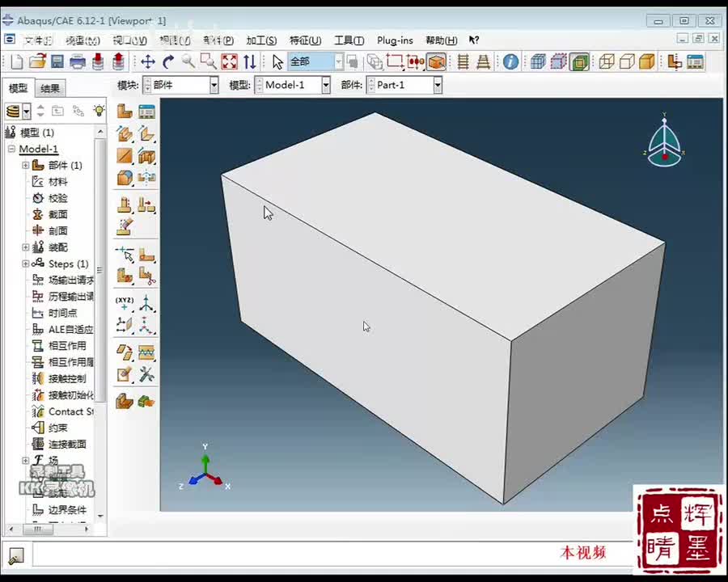Image resolution: width=728 pixels, height=582 pixels.
Task: Switch to the 结果 tab
Action: point(49,88)
